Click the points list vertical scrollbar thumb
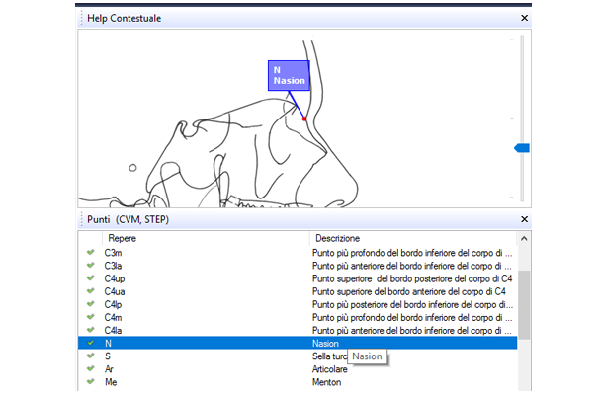The height and width of the screenshot is (395, 600). 524,305
